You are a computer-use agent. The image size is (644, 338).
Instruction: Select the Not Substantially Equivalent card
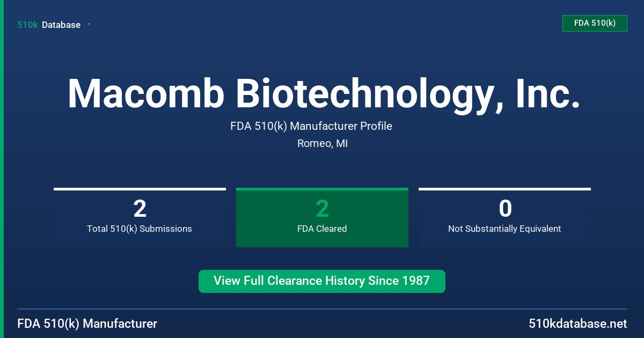pos(504,217)
